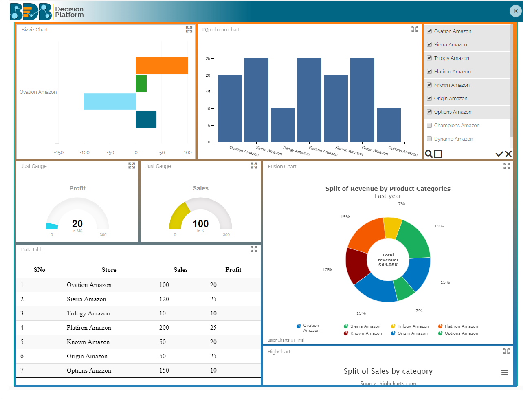The image size is (532, 399).
Task: Apply filter with the checkmark icon
Action: [x=499, y=154]
